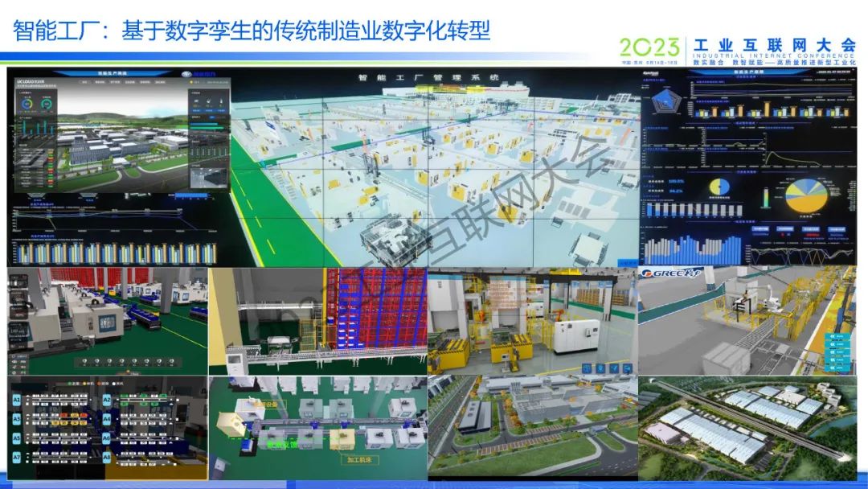Viewport: 868px width, 489px height.
Task: Click the green text label on conveyor line
Action: click(282, 443)
